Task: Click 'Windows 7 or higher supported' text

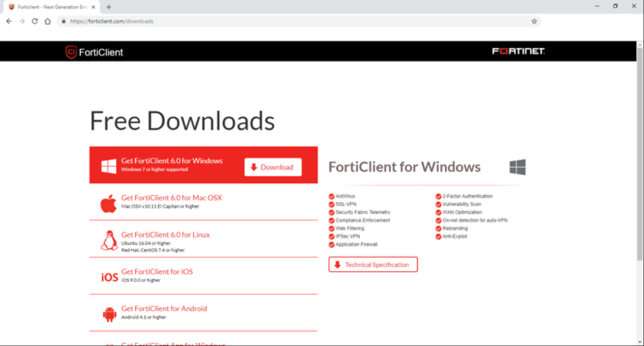Action: tap(155, 170)
